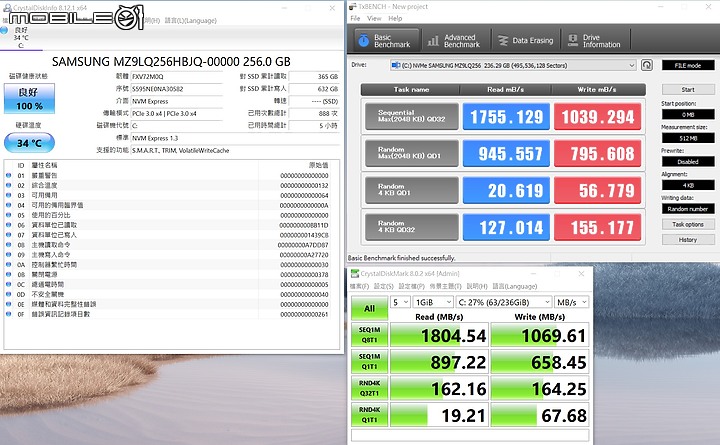The image size is (720, 445).
Task: Click the firmware field FXV72M0Q
Action: coord(177,77)
